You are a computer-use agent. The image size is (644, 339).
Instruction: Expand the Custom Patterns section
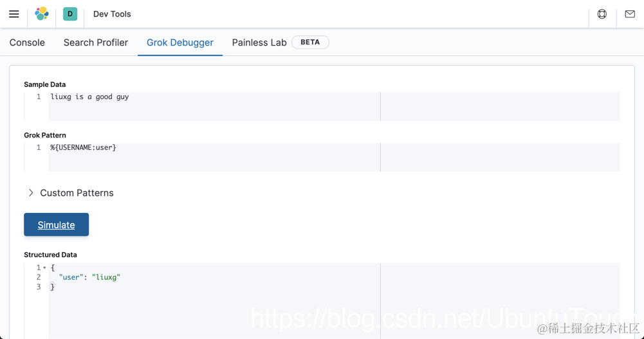[x=71, y=193]
